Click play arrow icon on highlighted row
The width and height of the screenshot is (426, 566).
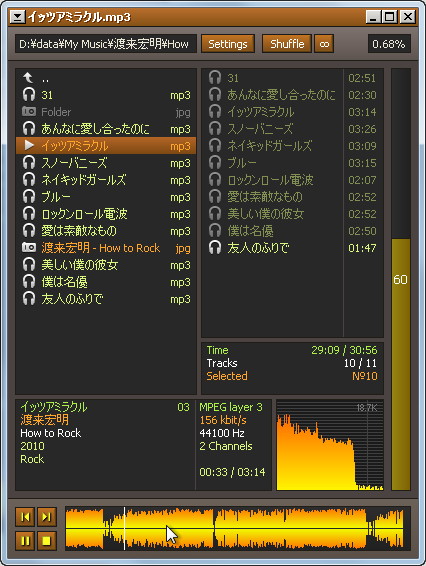29,145
